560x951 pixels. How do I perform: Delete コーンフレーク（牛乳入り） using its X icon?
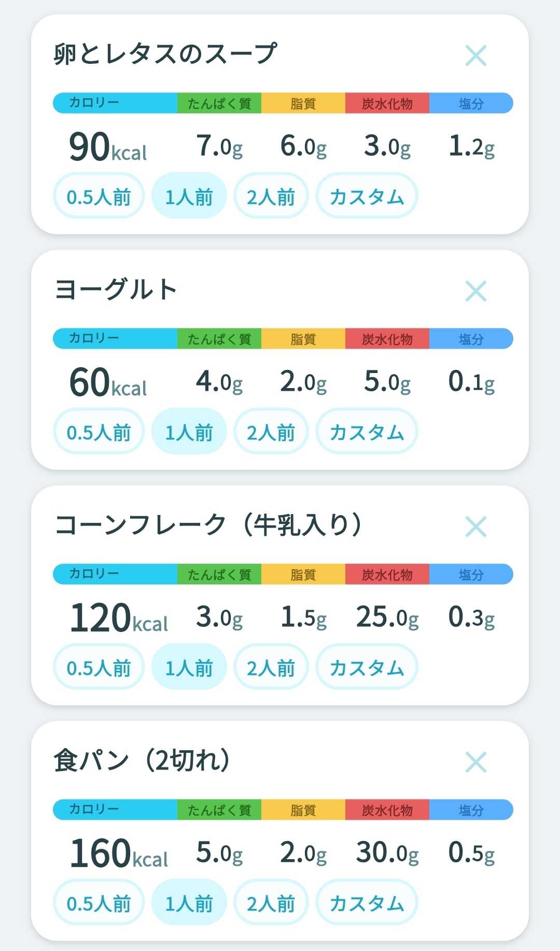475,527
